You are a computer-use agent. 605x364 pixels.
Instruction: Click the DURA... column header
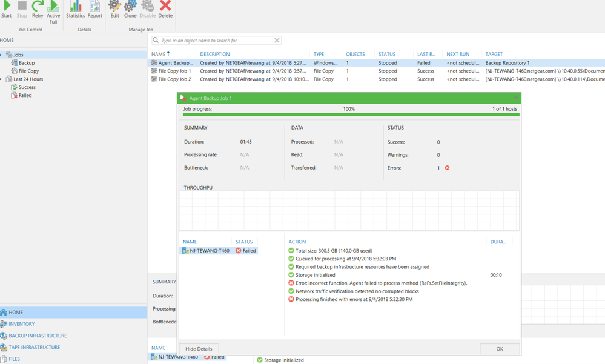tap(498, 242)
